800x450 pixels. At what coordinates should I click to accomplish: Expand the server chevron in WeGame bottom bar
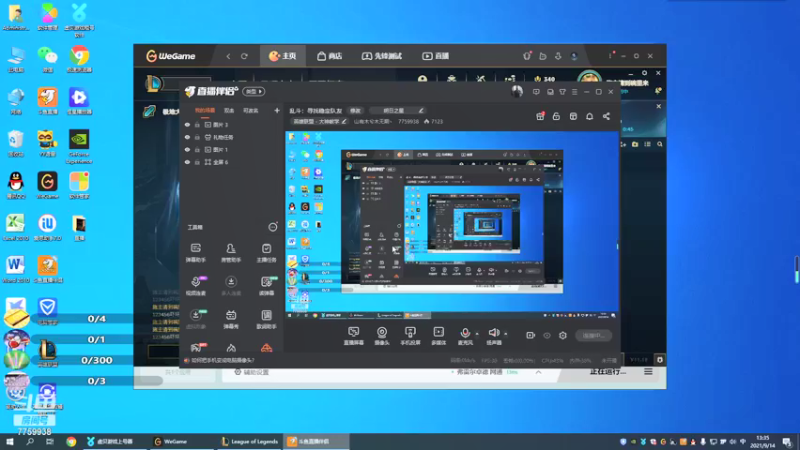pyautogui.click(x=538, y=372)
